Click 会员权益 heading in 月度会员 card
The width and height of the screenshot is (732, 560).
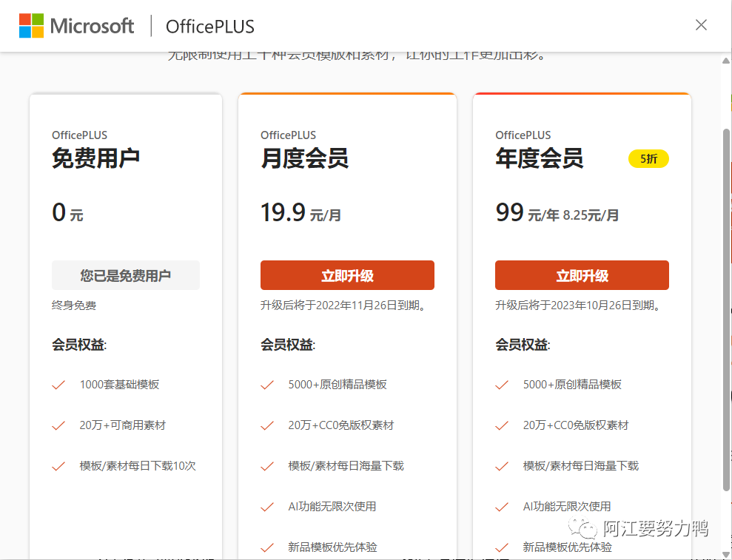tap(288, 345)
